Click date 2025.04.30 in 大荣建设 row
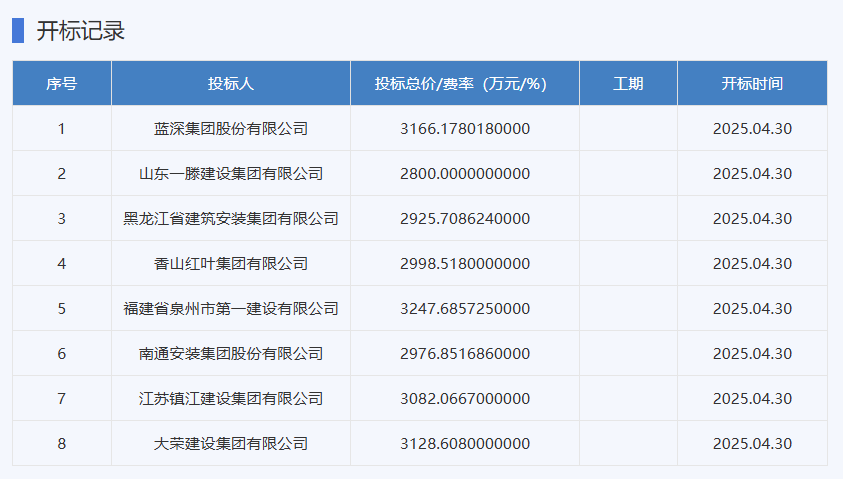 (x=752, y=444)
